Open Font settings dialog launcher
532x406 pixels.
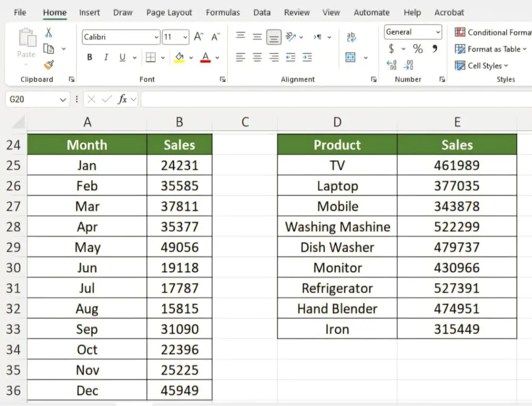pos(222,79)
